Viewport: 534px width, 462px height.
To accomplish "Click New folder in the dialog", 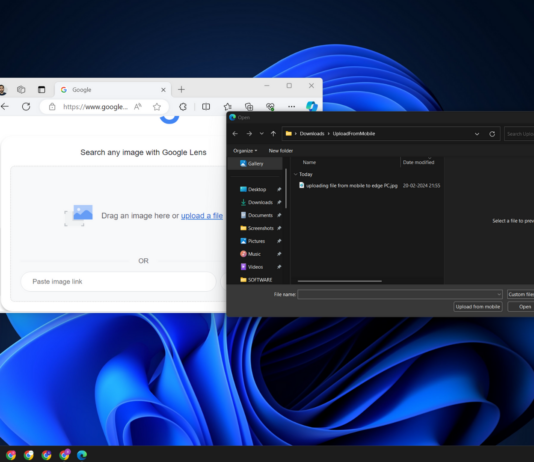I will tap(281, 151).
